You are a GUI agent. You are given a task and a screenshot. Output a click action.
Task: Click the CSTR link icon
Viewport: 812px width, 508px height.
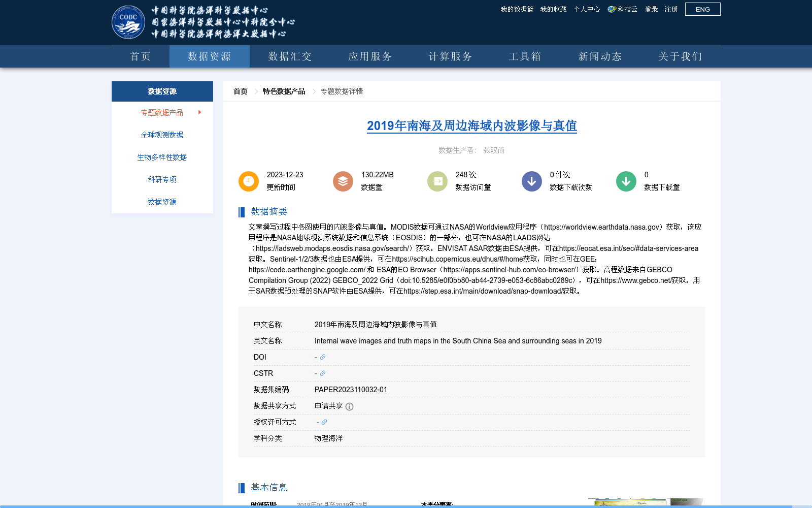tap(323, 373)
